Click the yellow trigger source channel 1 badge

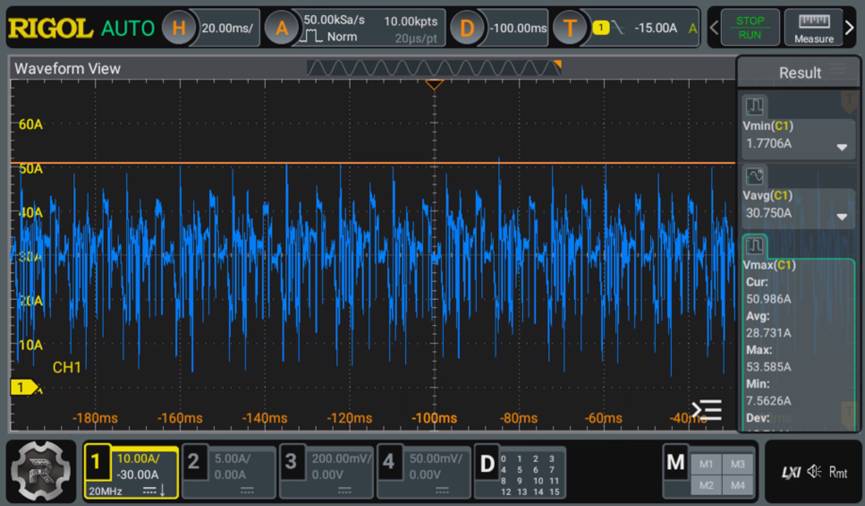tap(601, 28)
